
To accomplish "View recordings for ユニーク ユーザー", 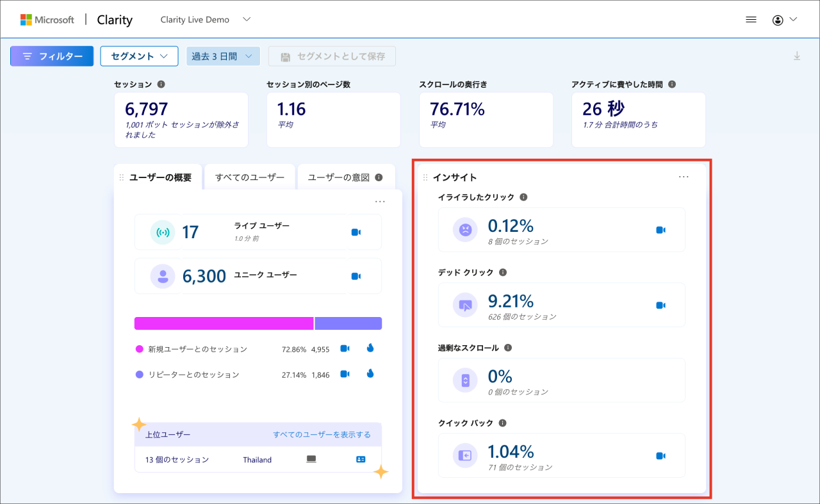I will click(356, 276).
